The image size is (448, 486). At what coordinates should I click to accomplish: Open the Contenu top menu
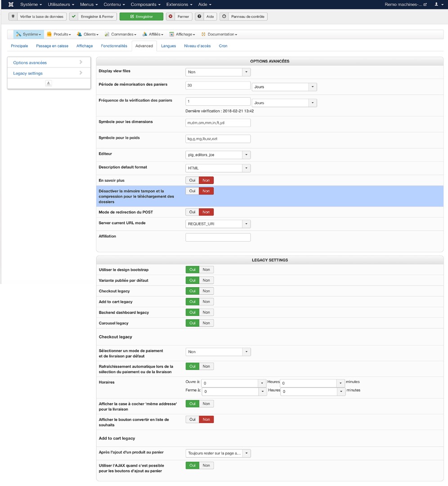coord(114,4)
